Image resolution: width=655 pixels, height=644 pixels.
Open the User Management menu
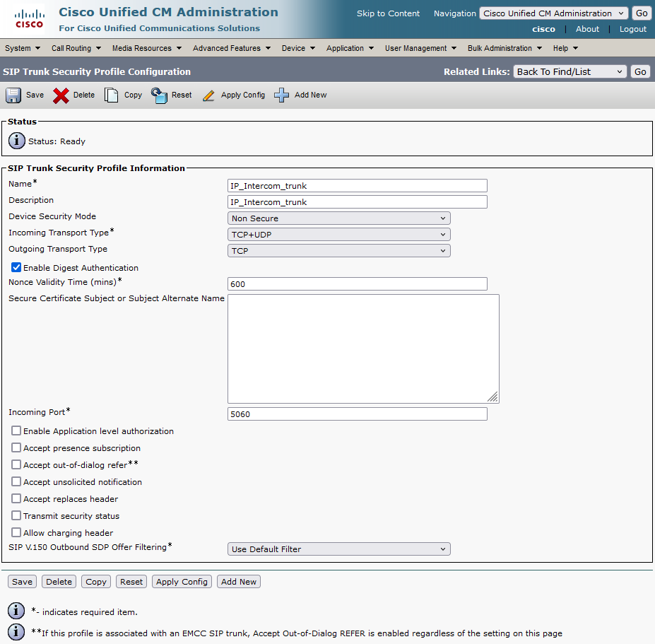pos(420,48)
